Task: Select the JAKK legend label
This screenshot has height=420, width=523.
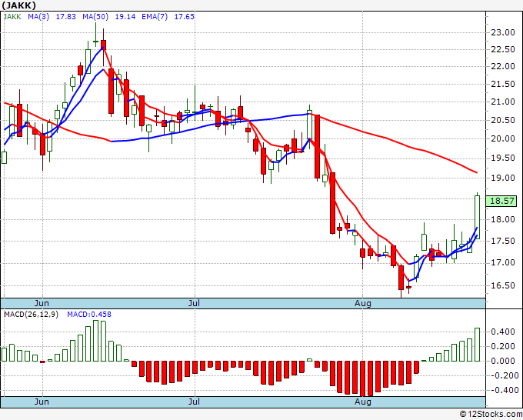Action: [x=12, y=17]
